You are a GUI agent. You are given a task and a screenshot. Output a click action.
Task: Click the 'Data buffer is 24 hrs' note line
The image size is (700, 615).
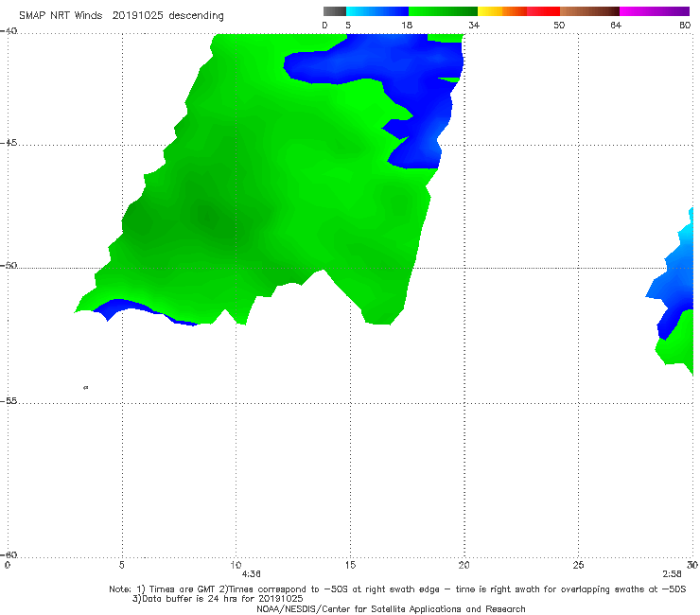tap(218, 599)
